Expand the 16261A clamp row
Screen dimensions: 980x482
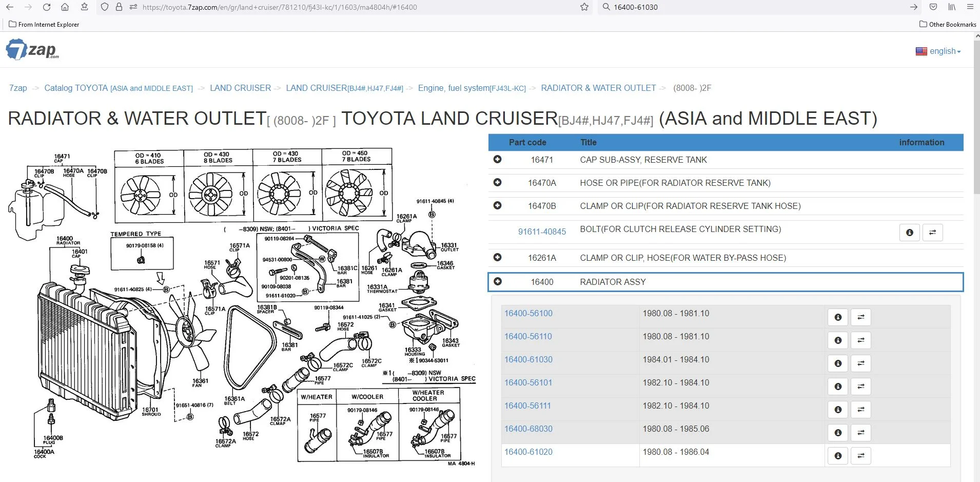click(497, 257)
